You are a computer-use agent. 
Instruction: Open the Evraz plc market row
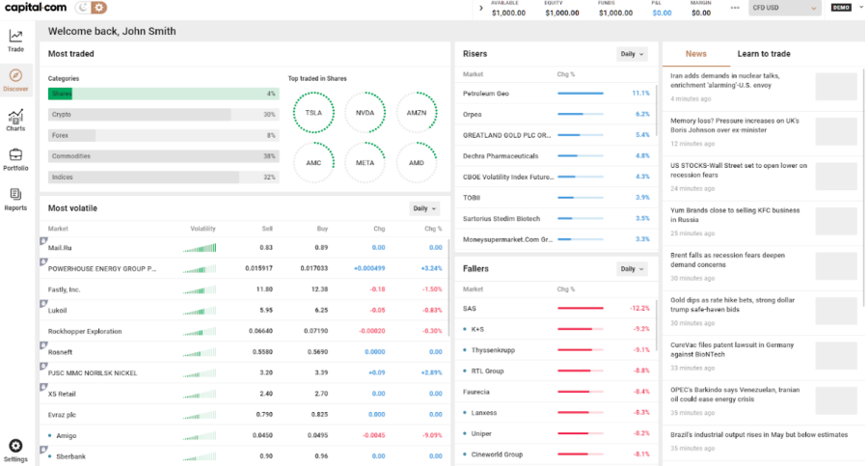[244, 415]
